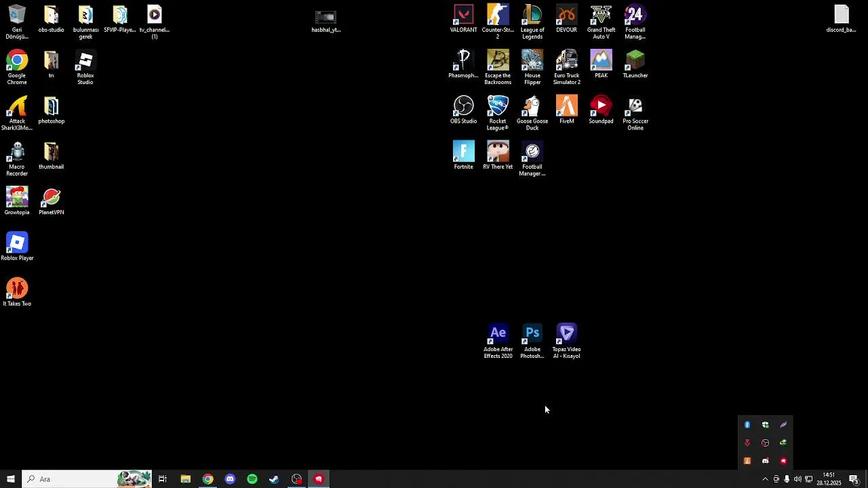Select the Adobe Photoshop desktop shortcut
868x488 pixels.
(532, 341)
